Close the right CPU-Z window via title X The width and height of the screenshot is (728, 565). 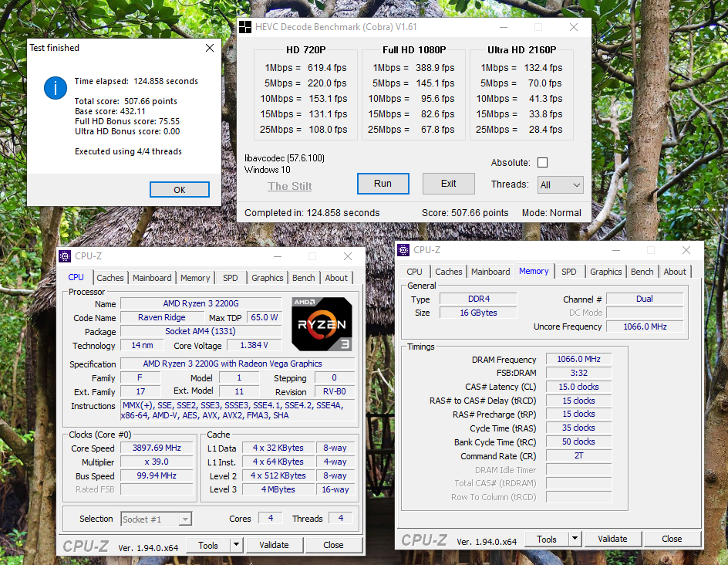(x=686, y=250)
